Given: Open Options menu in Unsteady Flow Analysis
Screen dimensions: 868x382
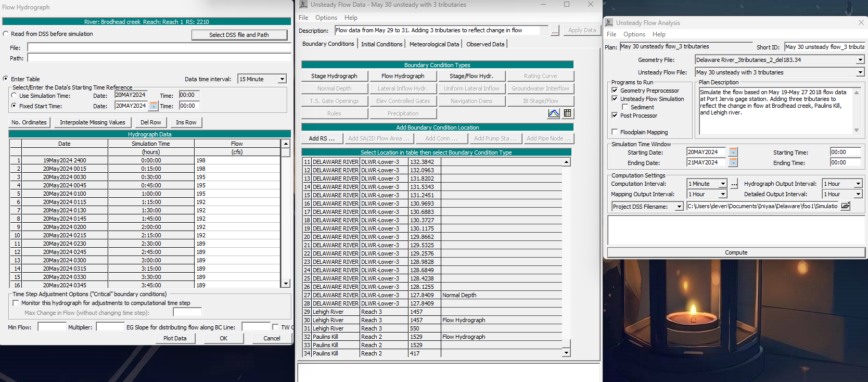Looking at the screenshot, I should coord(634,34).
